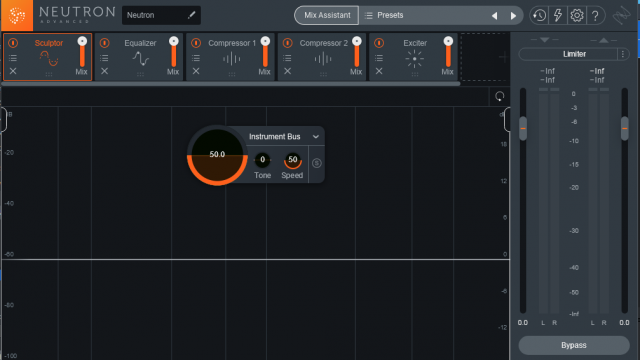Add a module in the empty slot
The height and width of the screenshot is (360, 640).
pyautogui.click(x=485, y=57)
